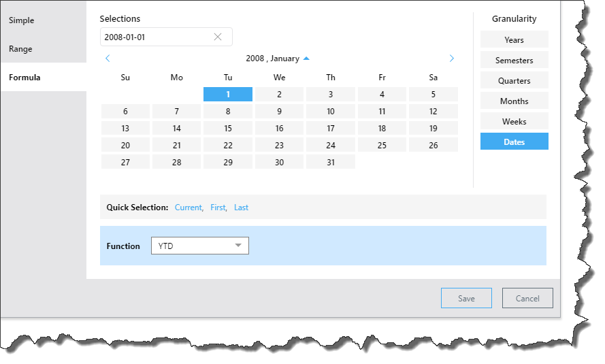Go to next month using right arrow
Viewport: 605px width, 364px height.
(452, 59)
